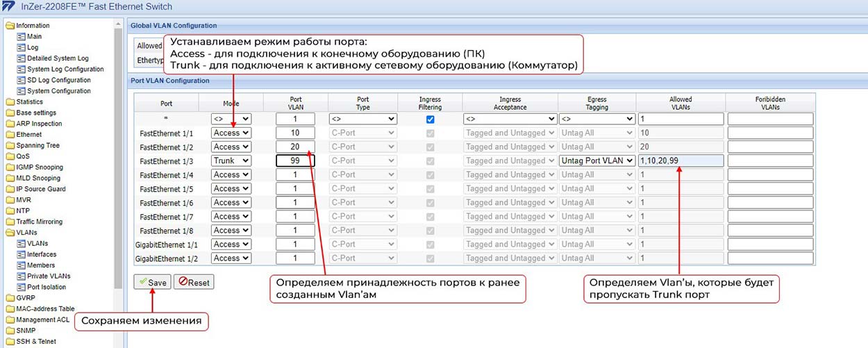Toggle Ingress Filtering checkbox in the * row

point(430,119)
